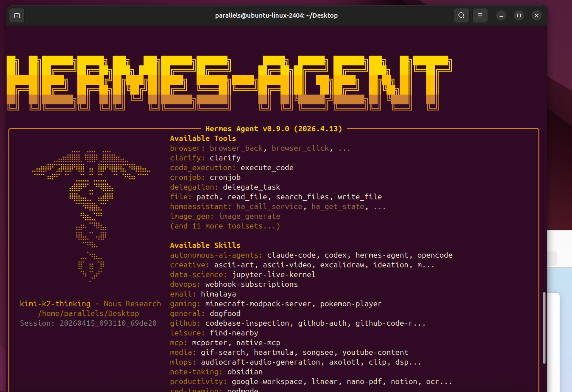Click the version title Hermes Agent v0.9.0
The width and height of the screenshot is (572, 392).
coord(273,129)
